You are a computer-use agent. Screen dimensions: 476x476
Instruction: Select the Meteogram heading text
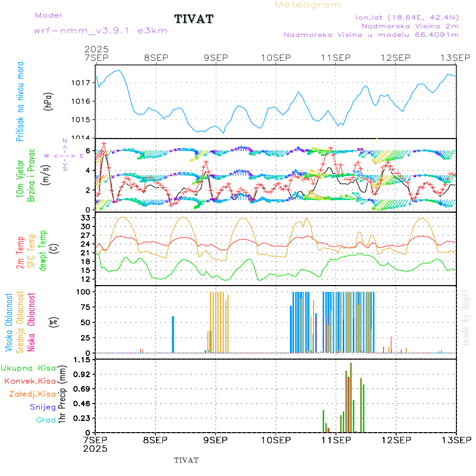tap(308, 5)
